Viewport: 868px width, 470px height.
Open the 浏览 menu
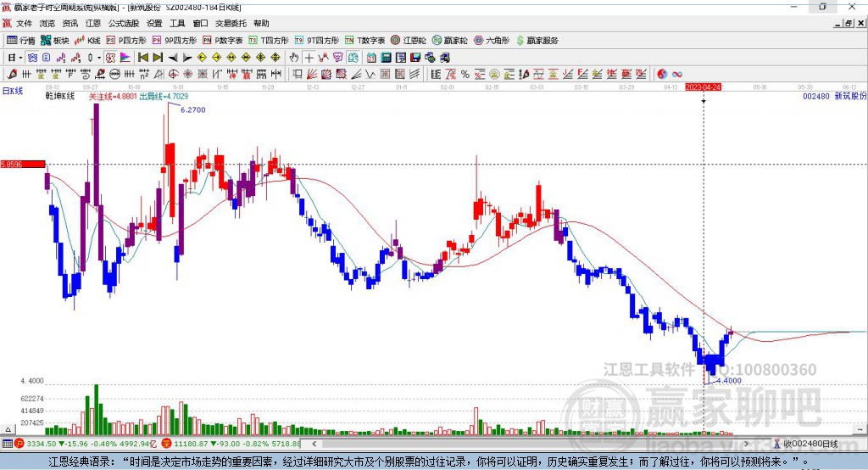[47, 23]
